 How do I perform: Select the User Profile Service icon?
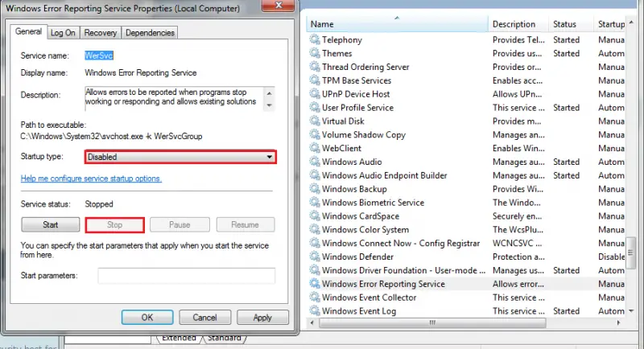[x=315, y=107]
